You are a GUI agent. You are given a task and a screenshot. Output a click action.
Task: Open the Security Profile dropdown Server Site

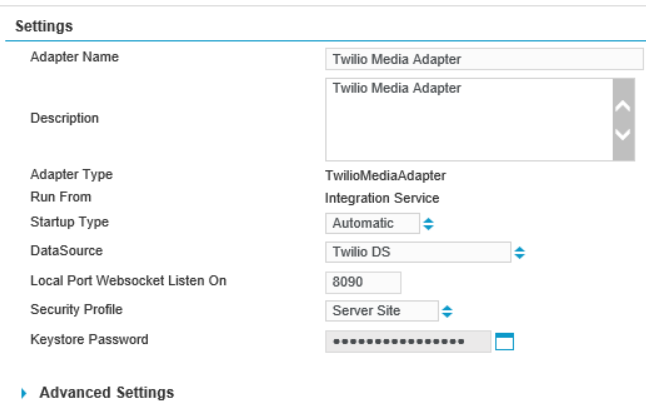(x=382, y=311)
